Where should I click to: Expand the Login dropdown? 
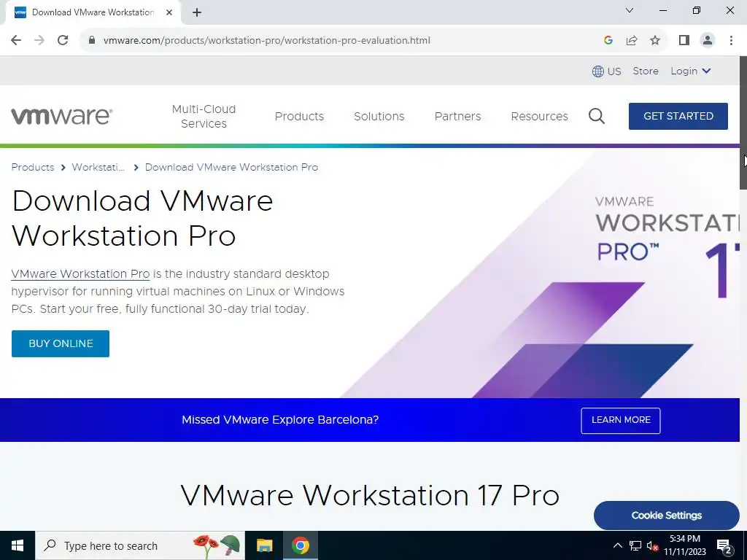pyautogui.click(x=691, y=71)
